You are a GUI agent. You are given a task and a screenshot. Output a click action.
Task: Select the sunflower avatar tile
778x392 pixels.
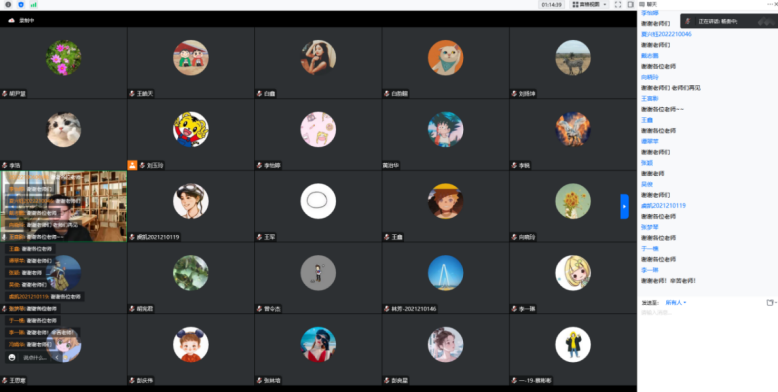pyautogui.click(x=573, y=201)
